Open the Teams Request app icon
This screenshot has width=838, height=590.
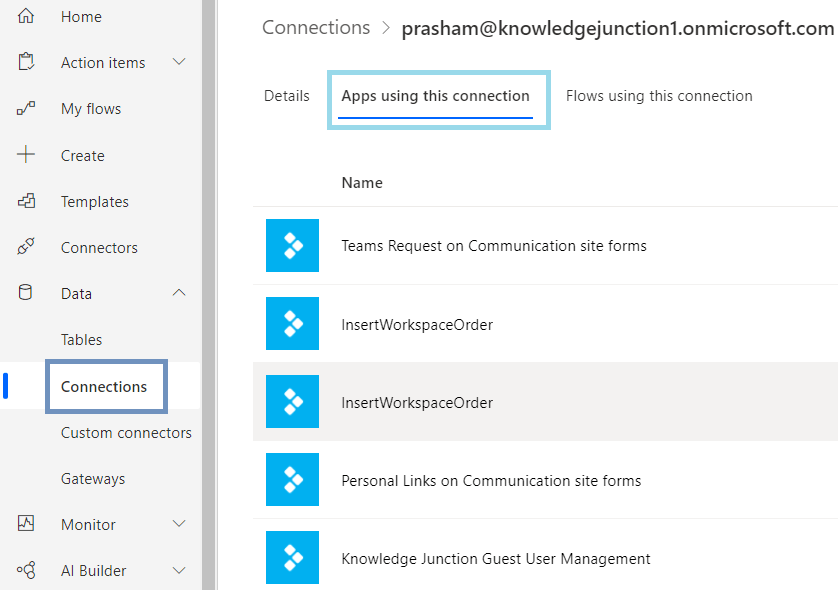[x=292, y=246]
